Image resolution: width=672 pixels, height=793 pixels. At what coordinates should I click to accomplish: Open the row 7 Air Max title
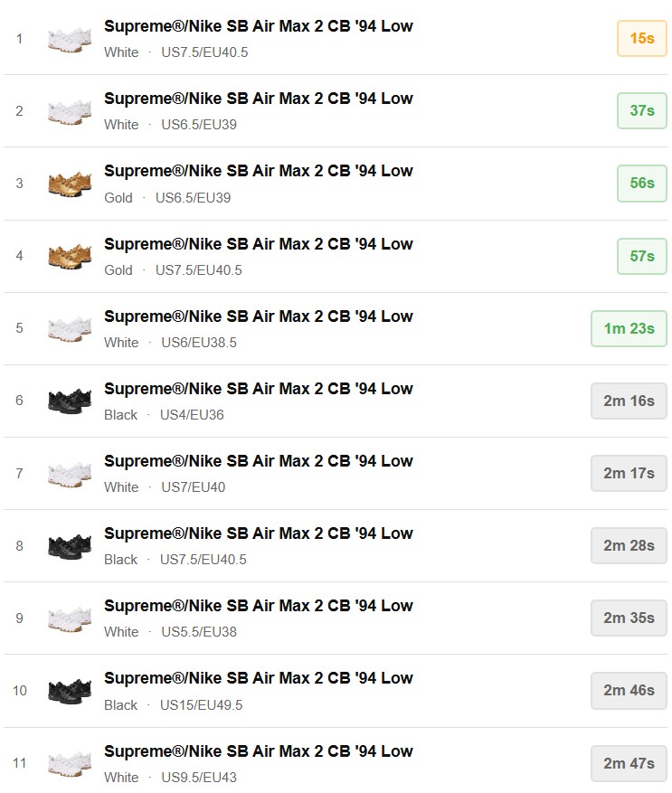[x=258, y=461]
